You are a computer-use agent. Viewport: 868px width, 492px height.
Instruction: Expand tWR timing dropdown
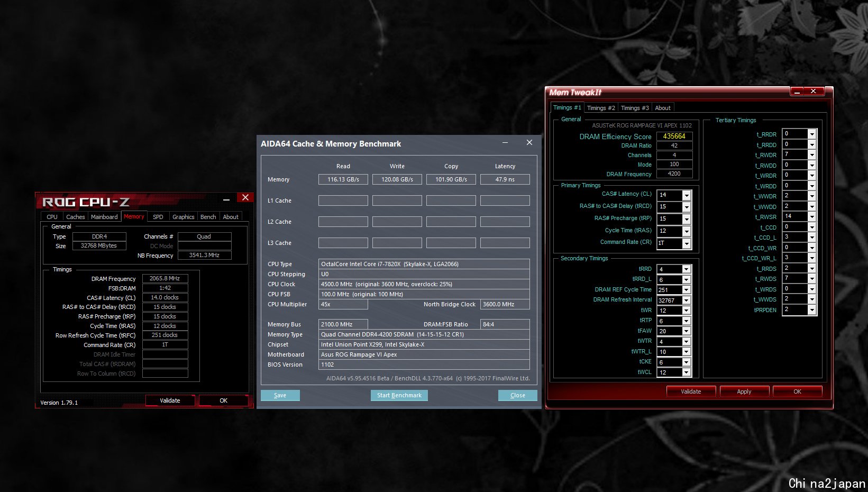[x=687, y=311]
